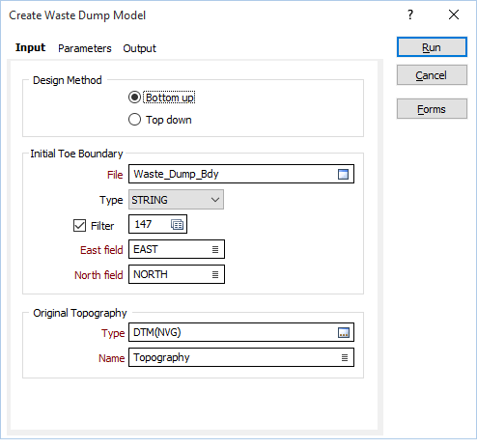Open the DTM(NVG) type ellipsis icon

(x=344, y=332)
